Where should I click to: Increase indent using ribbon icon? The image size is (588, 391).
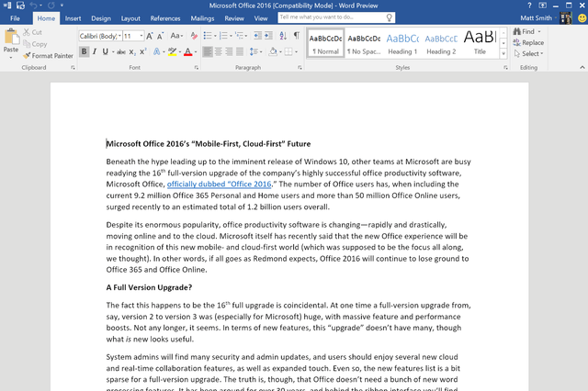coord(268,36)
